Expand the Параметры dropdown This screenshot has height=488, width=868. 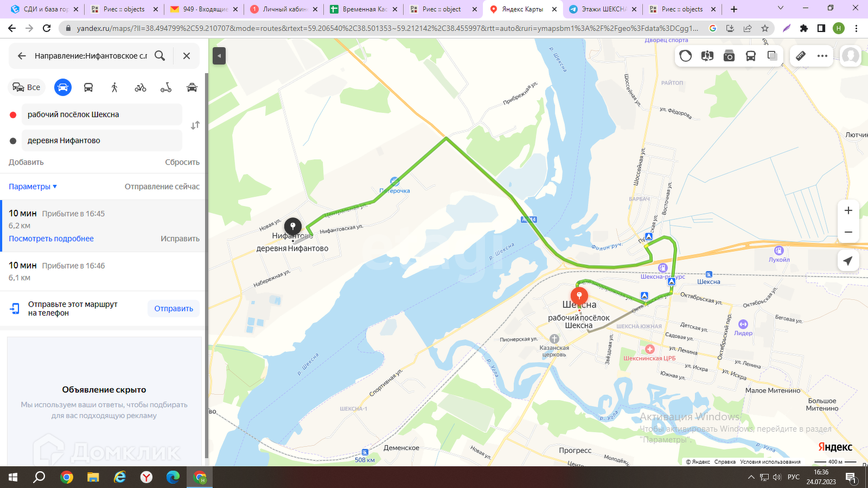(33, 187)
